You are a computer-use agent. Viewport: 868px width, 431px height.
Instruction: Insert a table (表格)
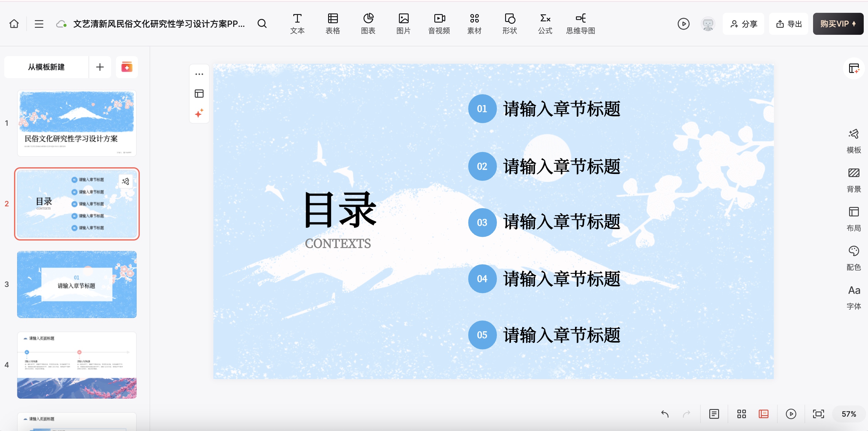(x=333, y=24)
